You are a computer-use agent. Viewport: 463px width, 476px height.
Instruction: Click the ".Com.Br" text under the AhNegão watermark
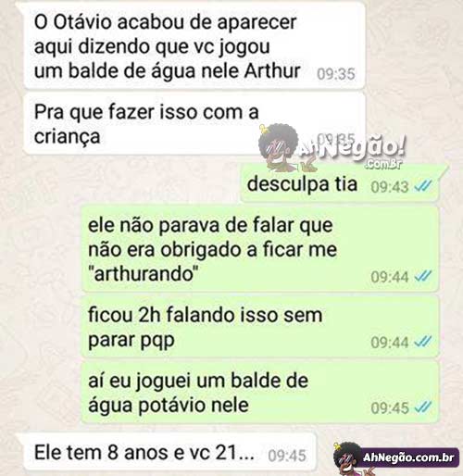click(x=383, y=165)
